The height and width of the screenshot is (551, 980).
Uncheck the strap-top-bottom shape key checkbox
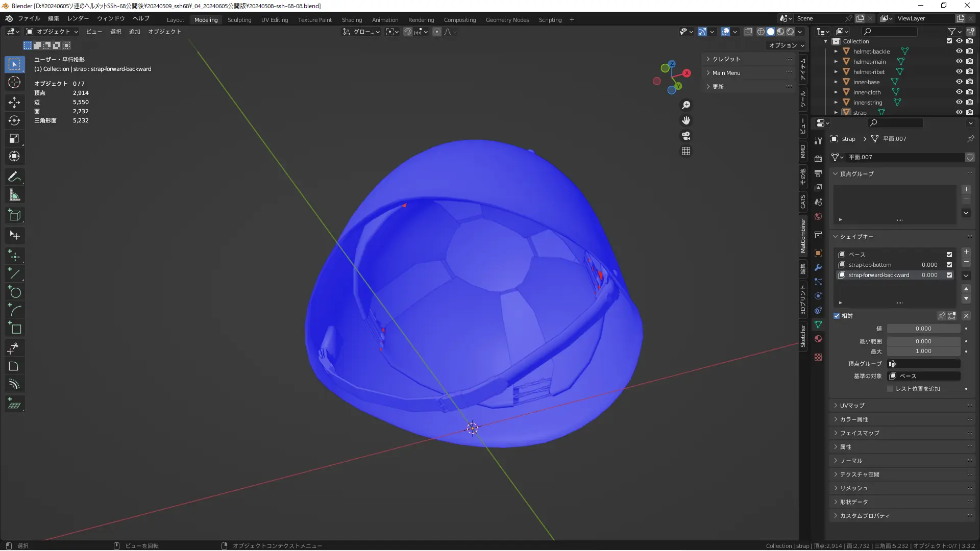coord(949,265)
